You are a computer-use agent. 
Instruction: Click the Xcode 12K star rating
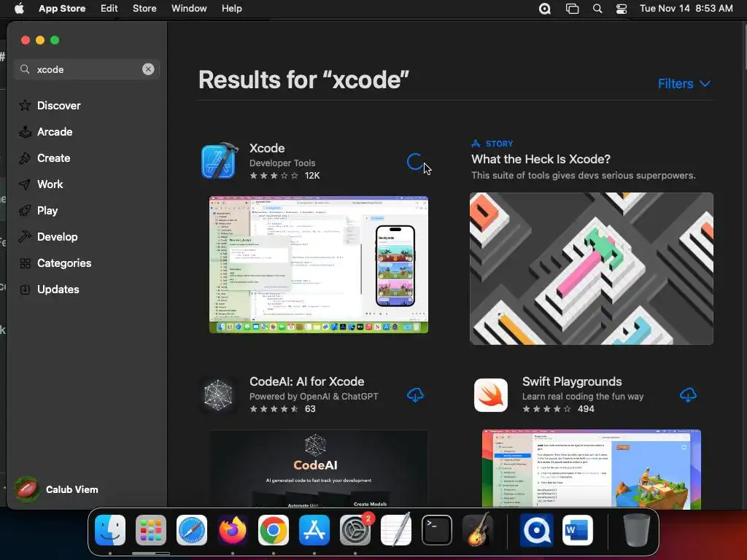point(285,175)
